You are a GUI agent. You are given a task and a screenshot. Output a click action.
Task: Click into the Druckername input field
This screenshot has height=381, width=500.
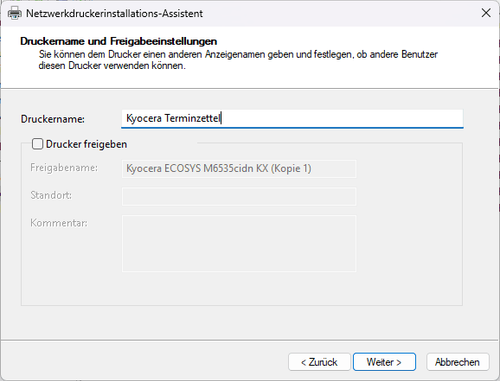click(x=292, y=118)
